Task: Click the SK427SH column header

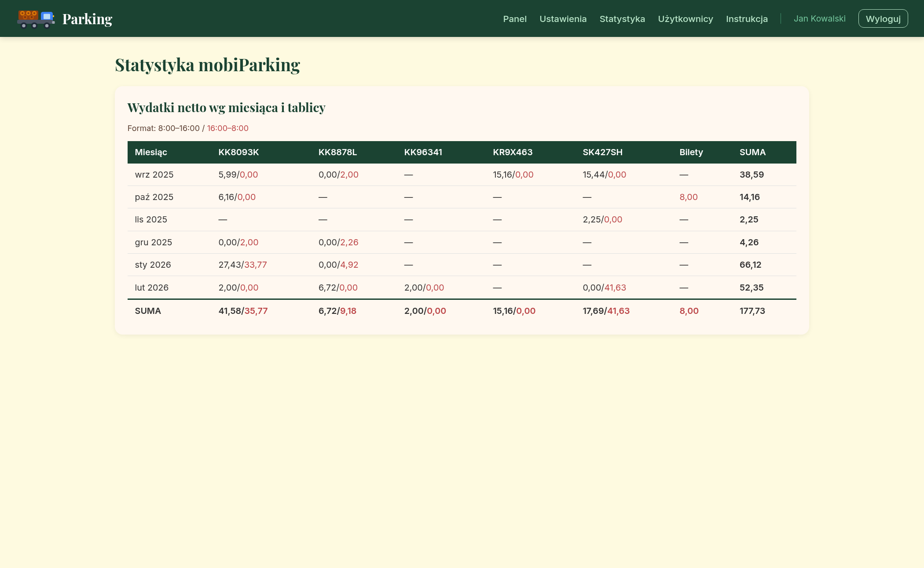Action: point(602,152)
